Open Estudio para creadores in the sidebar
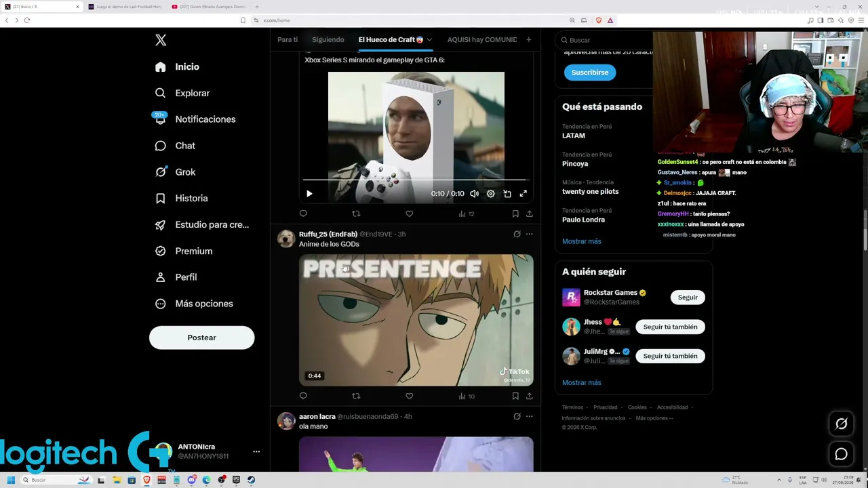Viewport: 868px width, 488px height. tap(201, 225)
